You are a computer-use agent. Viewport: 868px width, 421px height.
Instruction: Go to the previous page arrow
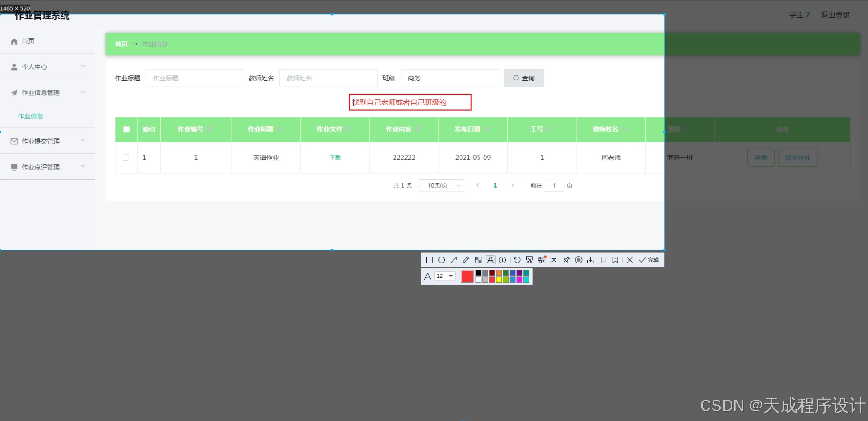pyautogui.click(x=478, y=185)
